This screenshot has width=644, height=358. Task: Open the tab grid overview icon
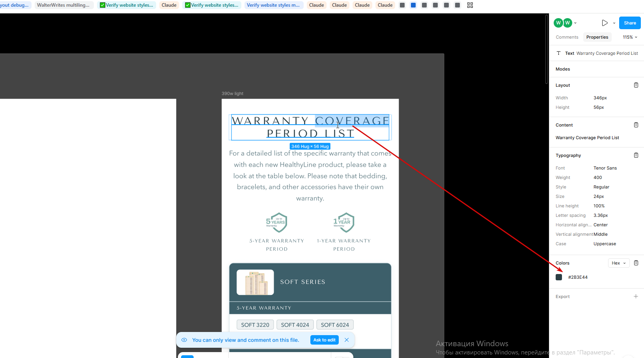(x=470, y=5)
